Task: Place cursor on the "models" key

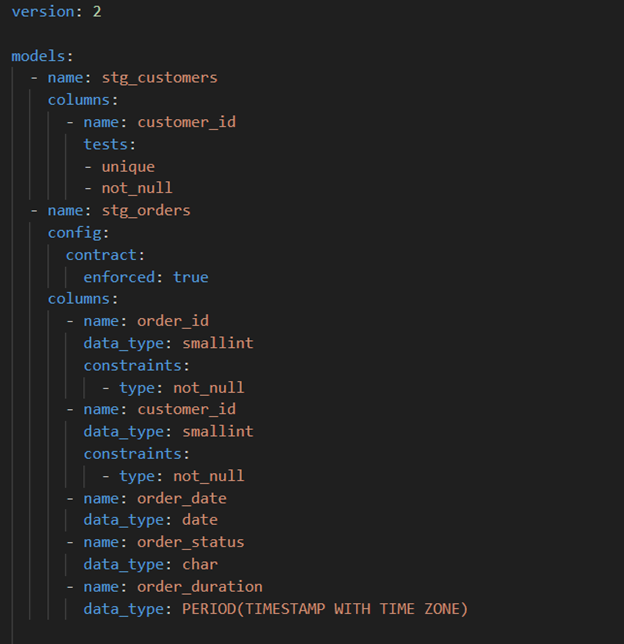Action: (35, 56)
